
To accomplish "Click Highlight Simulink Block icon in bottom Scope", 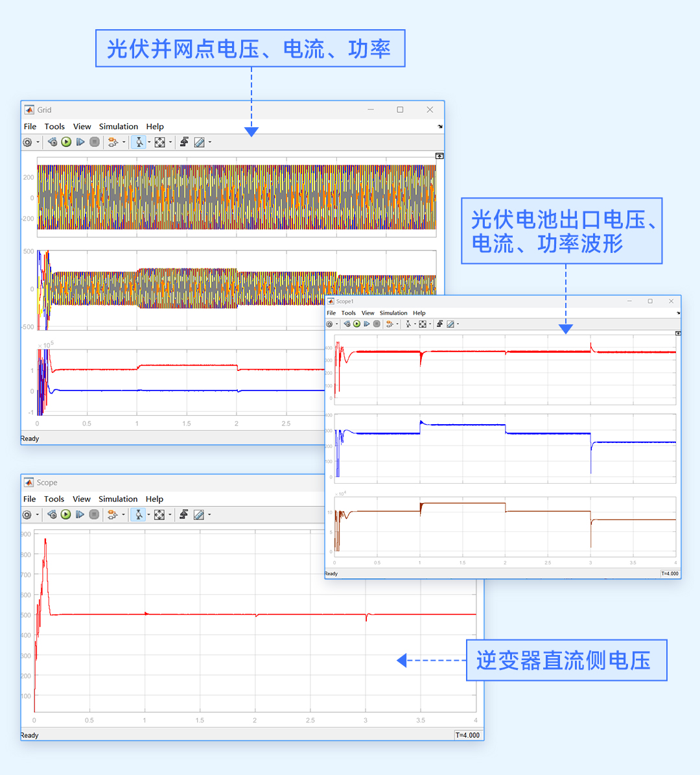I will [x=113, y=515].
